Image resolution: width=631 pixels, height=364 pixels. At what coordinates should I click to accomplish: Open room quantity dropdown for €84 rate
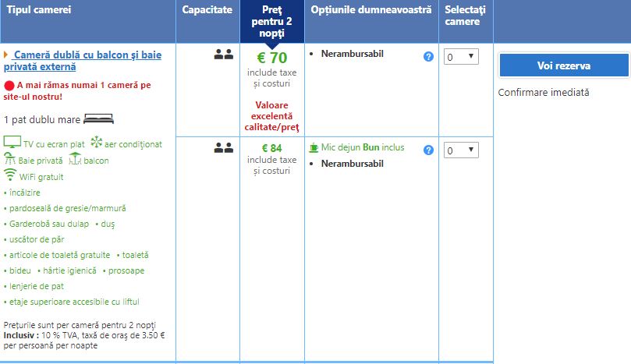460,150
